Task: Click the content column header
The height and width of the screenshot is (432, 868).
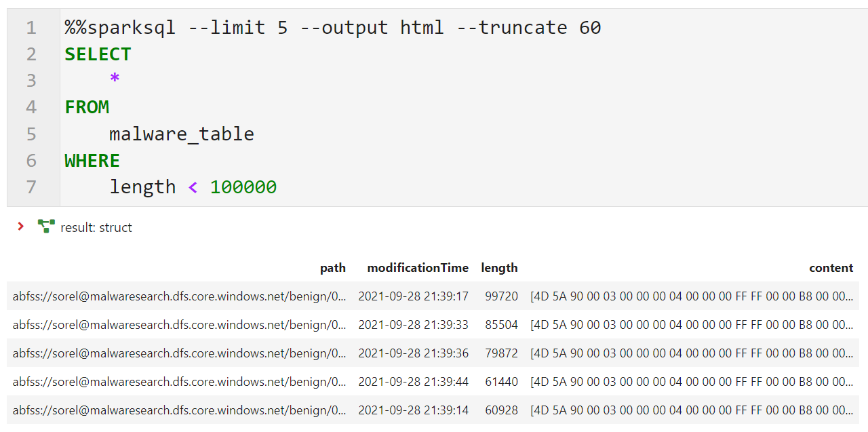Action: (831, 268)
